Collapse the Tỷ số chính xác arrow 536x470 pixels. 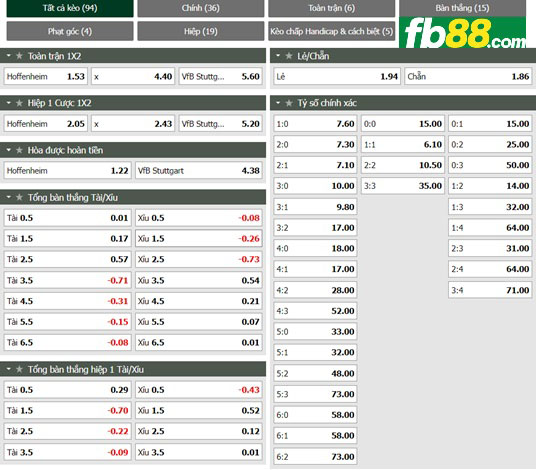278,103
